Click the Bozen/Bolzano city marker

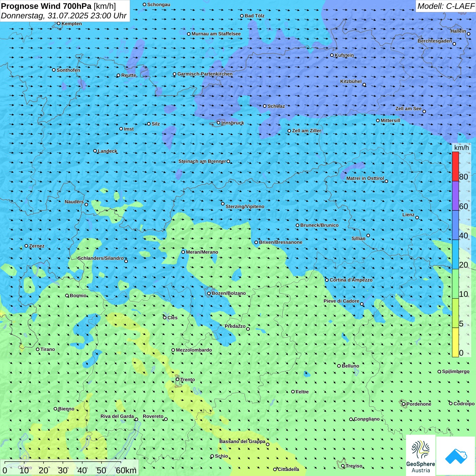(x=209, y=293)
